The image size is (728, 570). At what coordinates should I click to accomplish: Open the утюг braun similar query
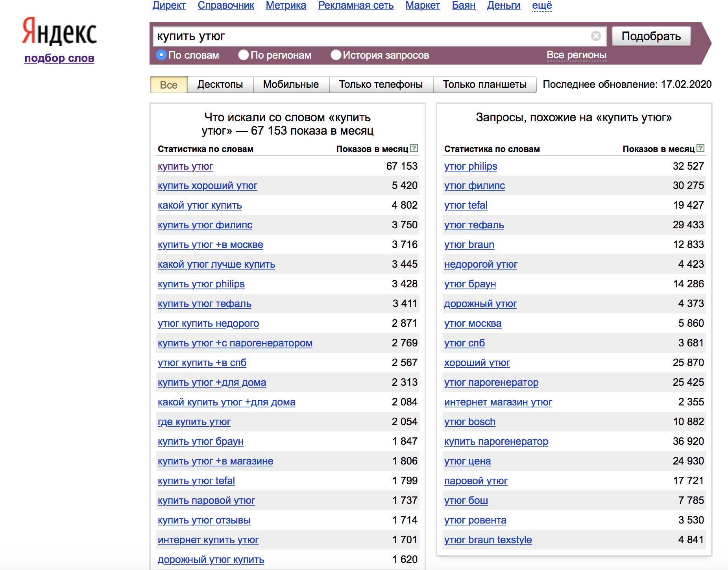[469, 245]
